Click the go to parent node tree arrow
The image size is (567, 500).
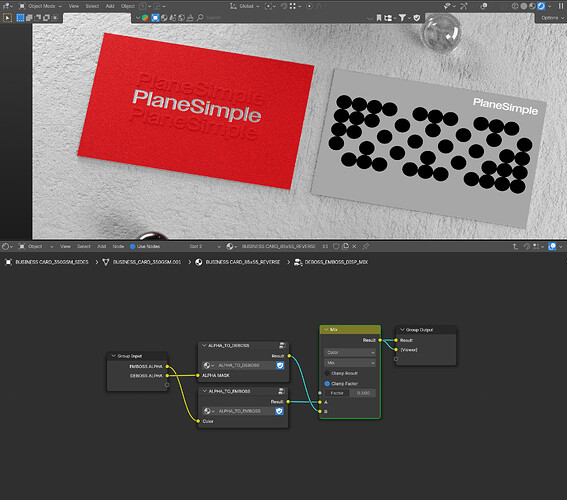[x=515, y=246]
